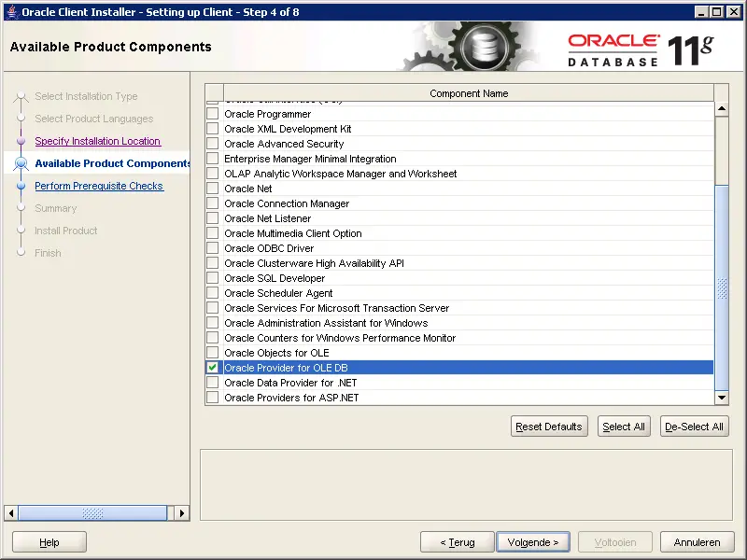Click the Oracle SQL Developer row text
Screen dimensions: 747x560
pyautogui.click(x=275, y=278)
